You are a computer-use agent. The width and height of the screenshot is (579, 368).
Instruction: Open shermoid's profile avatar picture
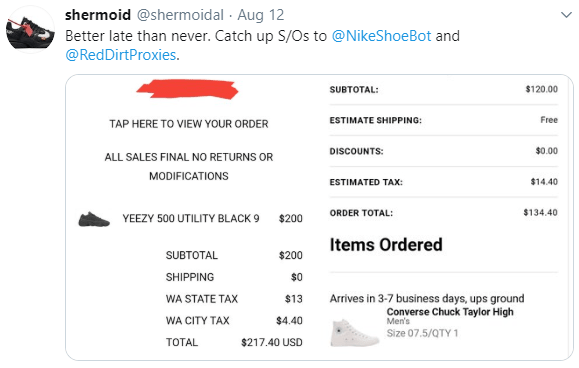[30, 30]
